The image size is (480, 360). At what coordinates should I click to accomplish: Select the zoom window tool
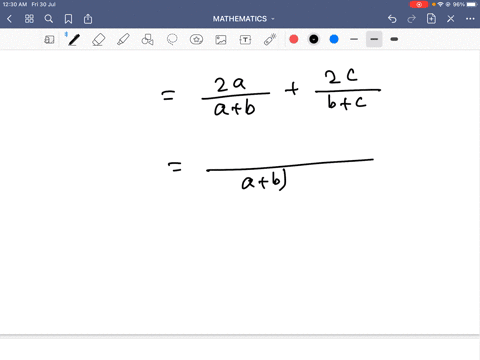click(x=49, y=40)
